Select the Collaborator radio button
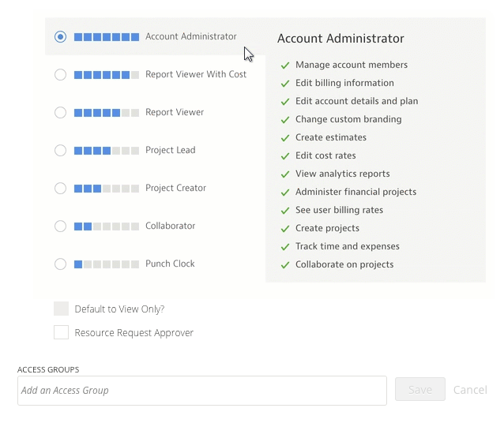The width and height of the screenshot is (504, 423). (61, 226)
